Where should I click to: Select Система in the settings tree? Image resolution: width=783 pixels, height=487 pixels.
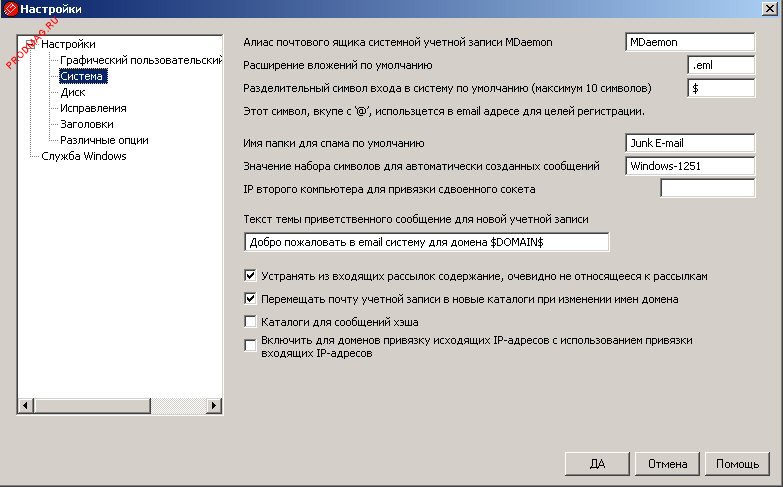[82, 76]
